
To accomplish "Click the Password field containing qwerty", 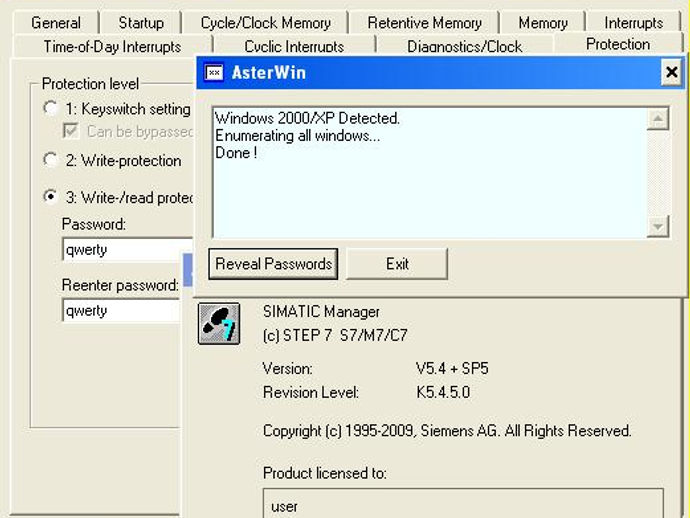I will (128, 250).
